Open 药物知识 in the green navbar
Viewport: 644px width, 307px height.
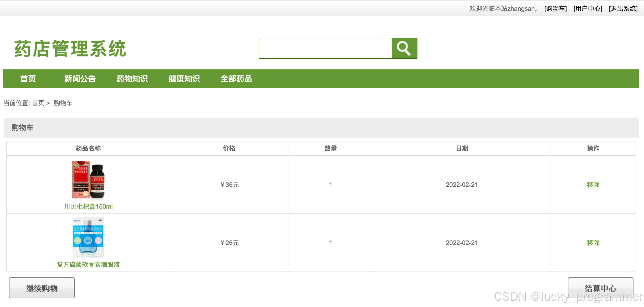click(132, 79)
